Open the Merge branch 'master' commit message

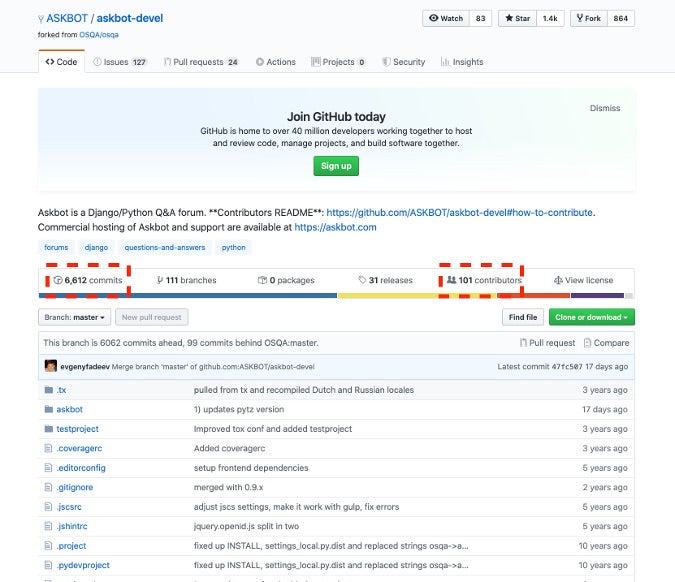(213, 367)
